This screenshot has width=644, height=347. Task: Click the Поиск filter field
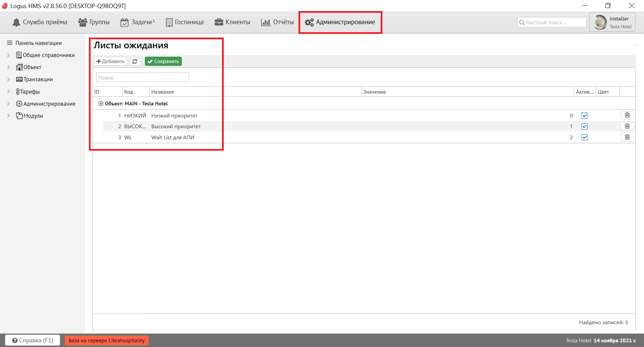(143, 78)
